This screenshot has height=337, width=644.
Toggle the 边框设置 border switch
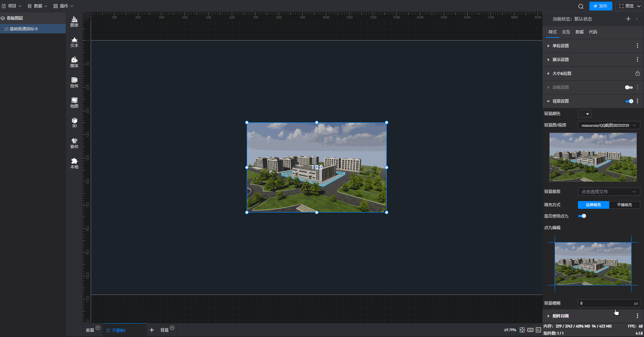click(629, 87)
